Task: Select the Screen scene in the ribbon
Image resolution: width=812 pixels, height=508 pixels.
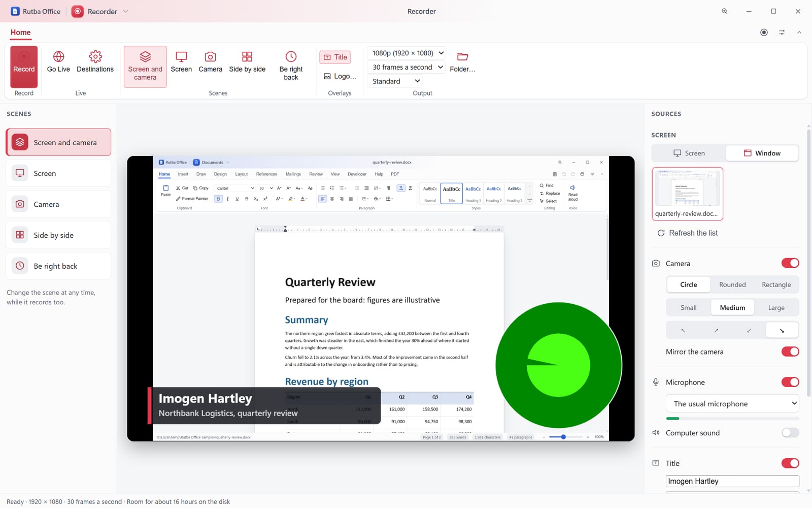Action: [181, 62]
